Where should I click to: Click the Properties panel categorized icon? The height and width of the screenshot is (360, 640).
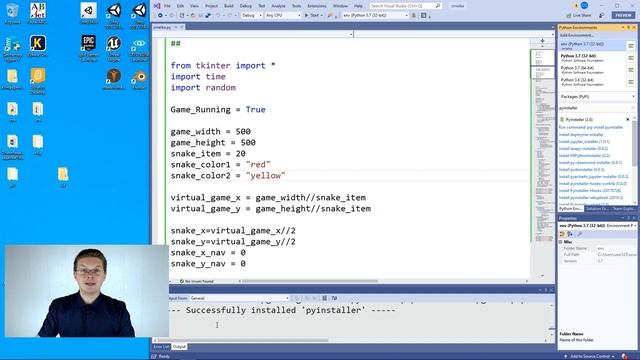(x=562, y=234)
